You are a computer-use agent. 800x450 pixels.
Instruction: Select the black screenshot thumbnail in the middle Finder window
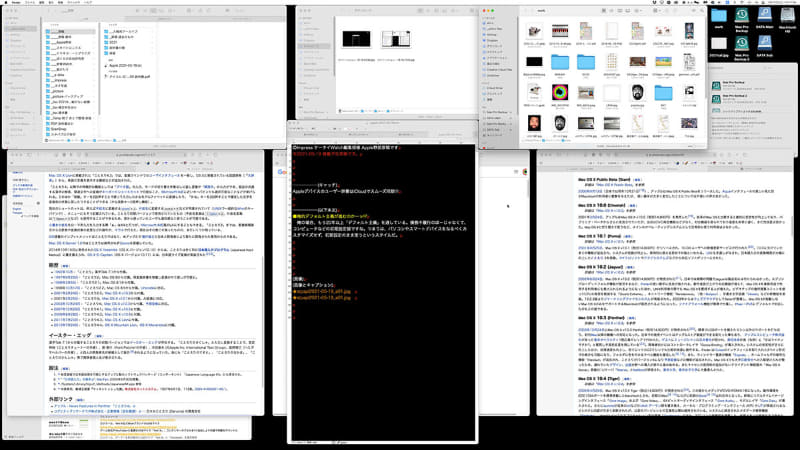(x=357, y=39)
